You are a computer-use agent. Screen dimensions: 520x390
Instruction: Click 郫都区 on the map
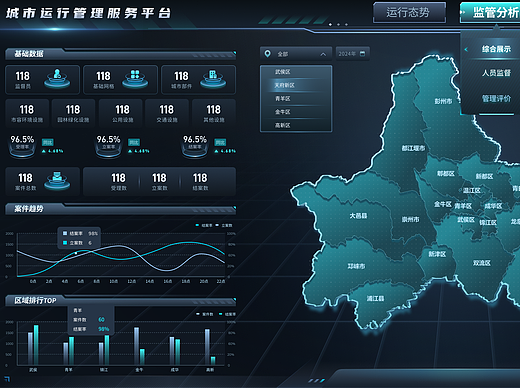(446, 174)
